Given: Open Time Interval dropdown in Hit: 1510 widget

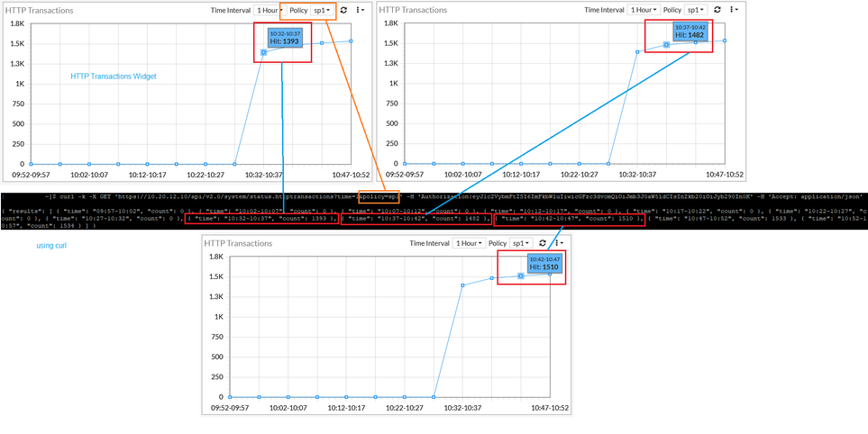Looking at the screenshot, I should pyautogui.click(x=469, y=243).
